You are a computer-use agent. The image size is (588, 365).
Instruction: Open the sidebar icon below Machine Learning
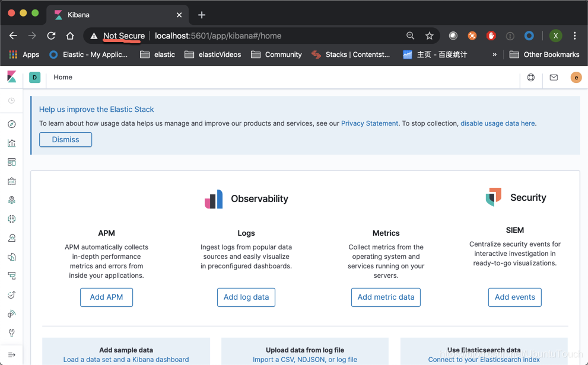[12, 238]
